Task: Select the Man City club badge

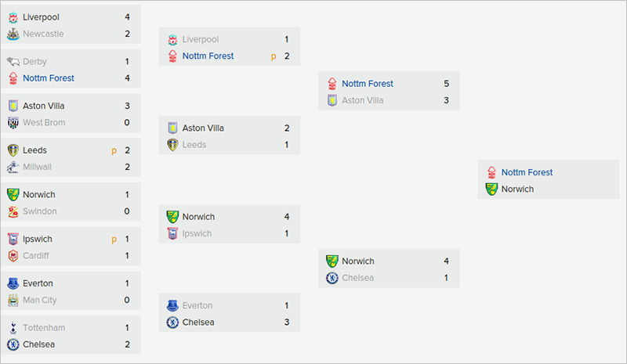Action: coord(13,300)
